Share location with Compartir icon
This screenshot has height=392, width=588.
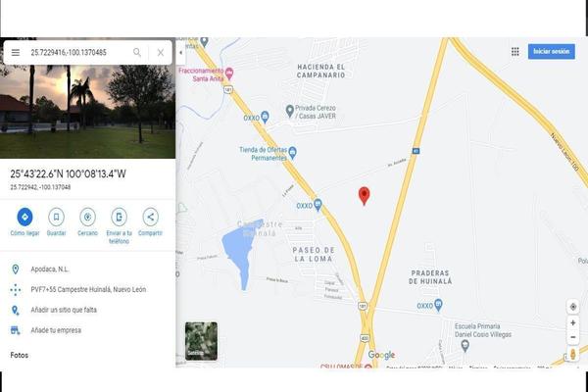(150, 217)
